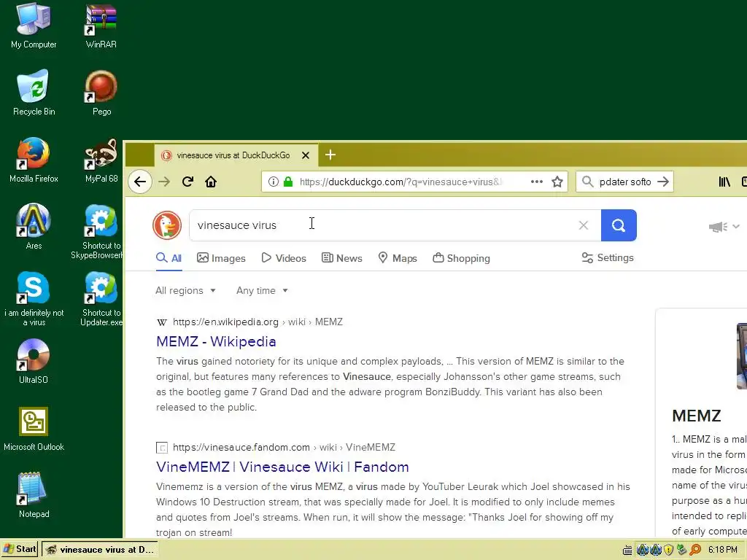Open Microsoft Outlook desktop icon
747x560 pixels.
tap(34, 429)
